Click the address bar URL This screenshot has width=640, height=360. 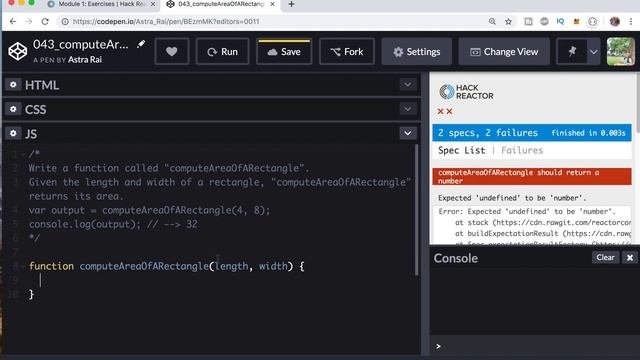(166, 21)
